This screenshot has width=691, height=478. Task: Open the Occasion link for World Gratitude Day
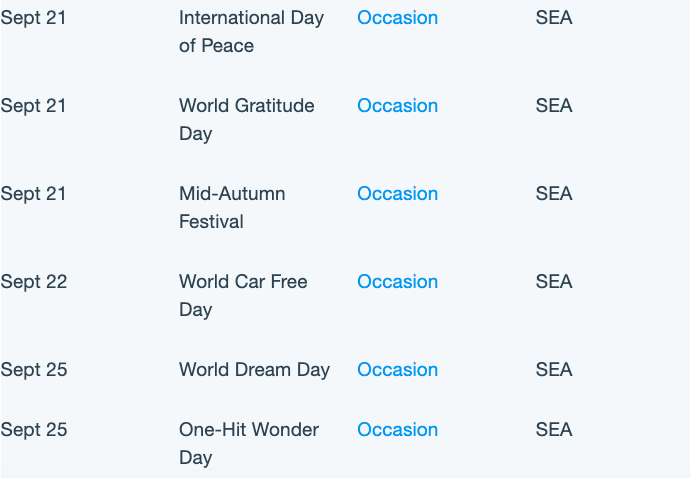coord(397,106)
